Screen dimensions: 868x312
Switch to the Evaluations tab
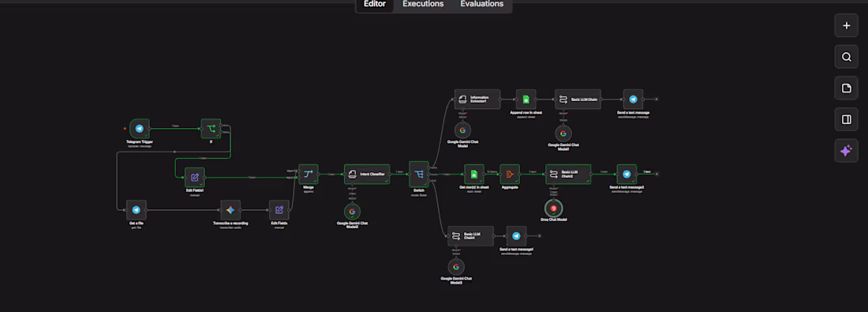click(481, 4)
